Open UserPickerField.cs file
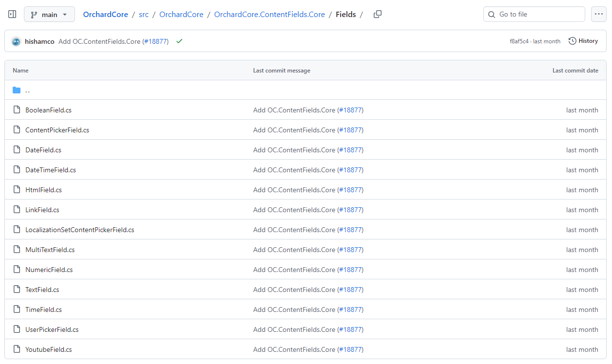The width and height of the screenshot is (612, 364). tap(52, 329)
